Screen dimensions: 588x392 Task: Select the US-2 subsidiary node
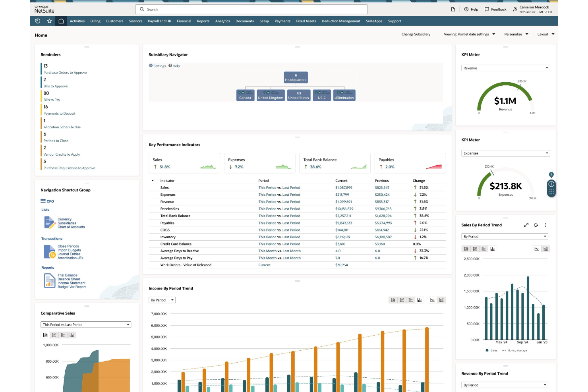[322, 95]
